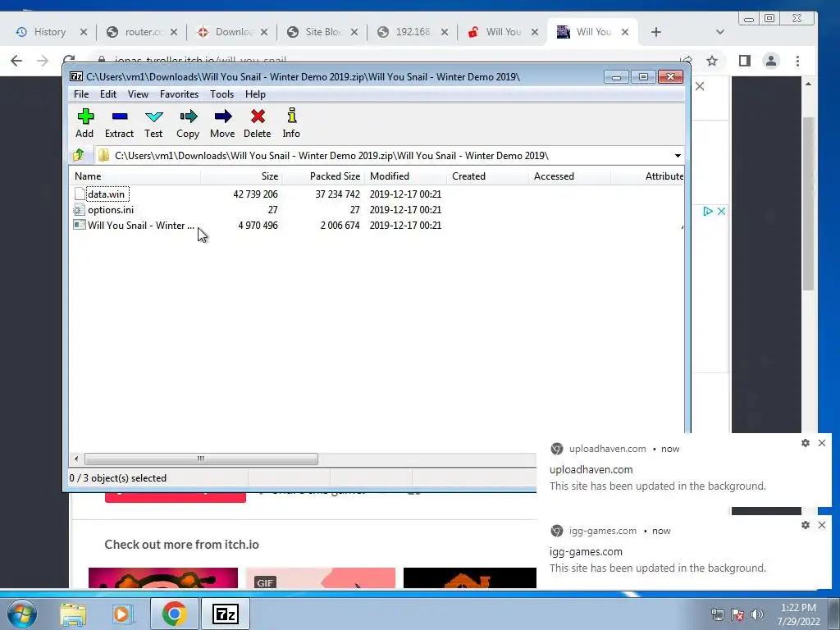Close the History tab
Screen dimensions: 840x630
[83, 32]
